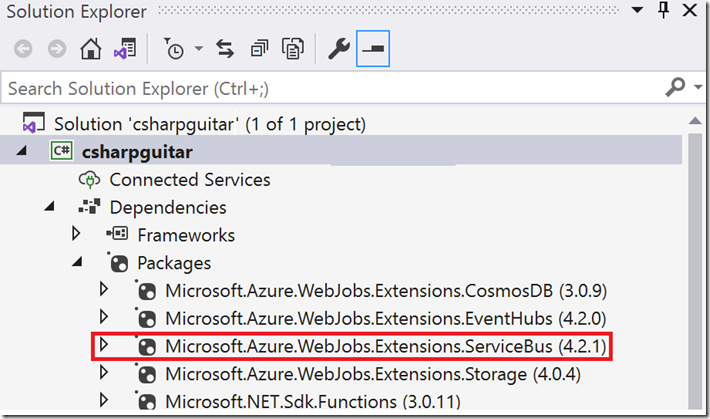
Task: Toggle the Preview Selected Items button
Action: (x=373, y=48)
